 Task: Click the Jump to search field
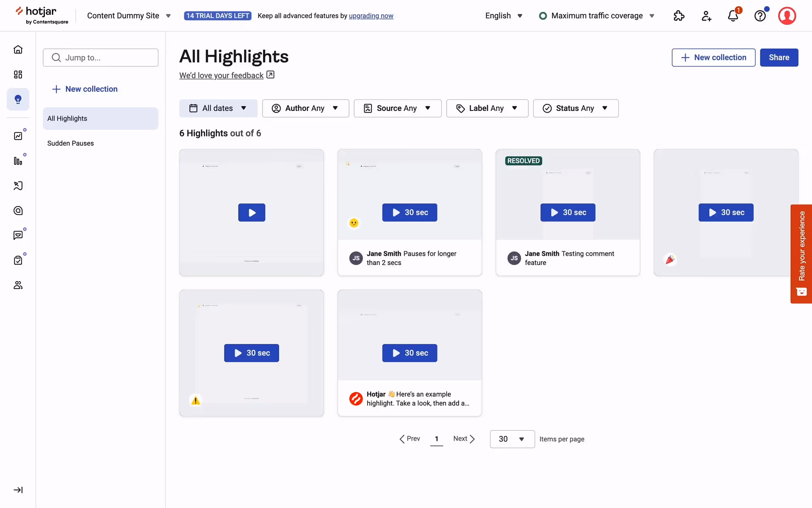101,58
